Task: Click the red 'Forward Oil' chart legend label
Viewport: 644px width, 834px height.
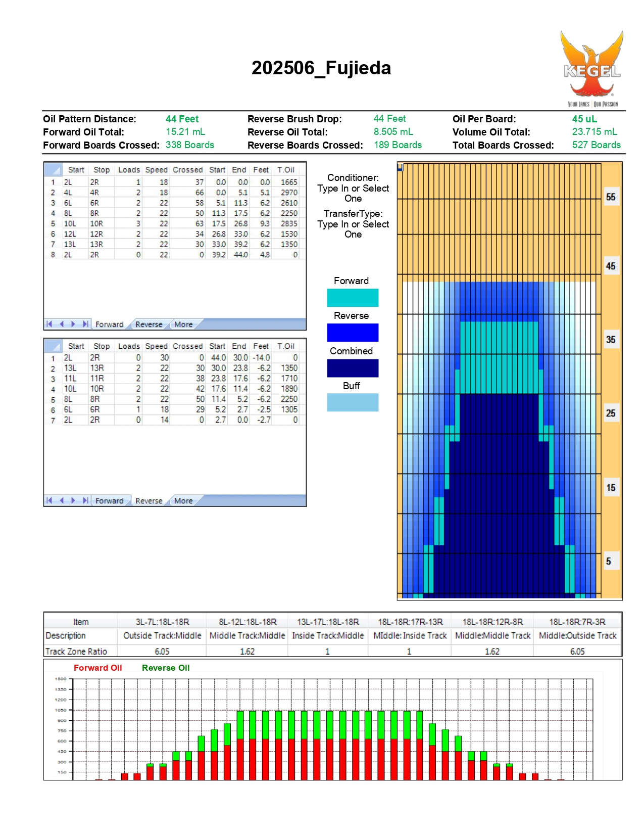Action: pos(98,668)
